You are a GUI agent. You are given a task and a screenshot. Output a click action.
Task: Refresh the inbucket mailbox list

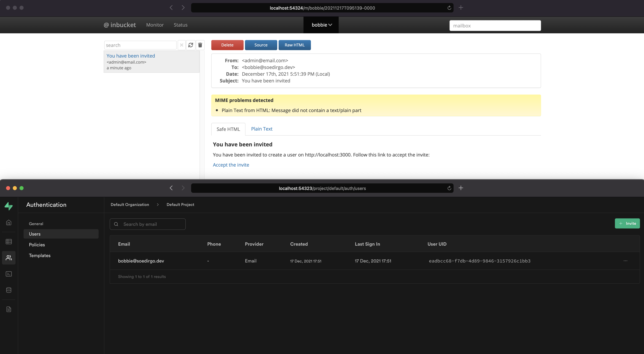191,45
